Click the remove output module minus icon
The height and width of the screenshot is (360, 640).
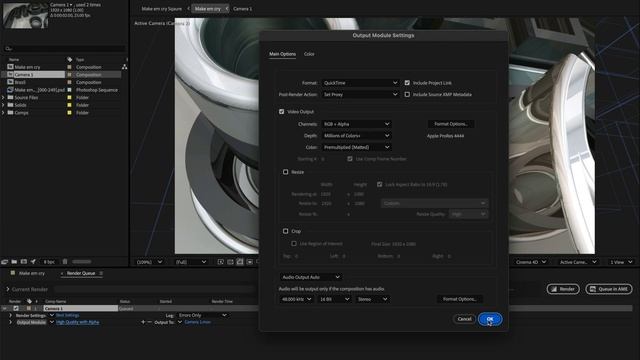pos(149,322)
